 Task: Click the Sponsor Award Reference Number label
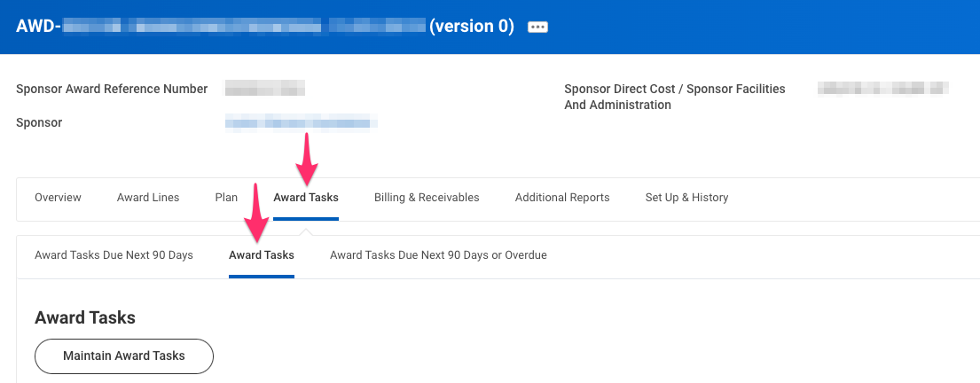click(112, 89)
